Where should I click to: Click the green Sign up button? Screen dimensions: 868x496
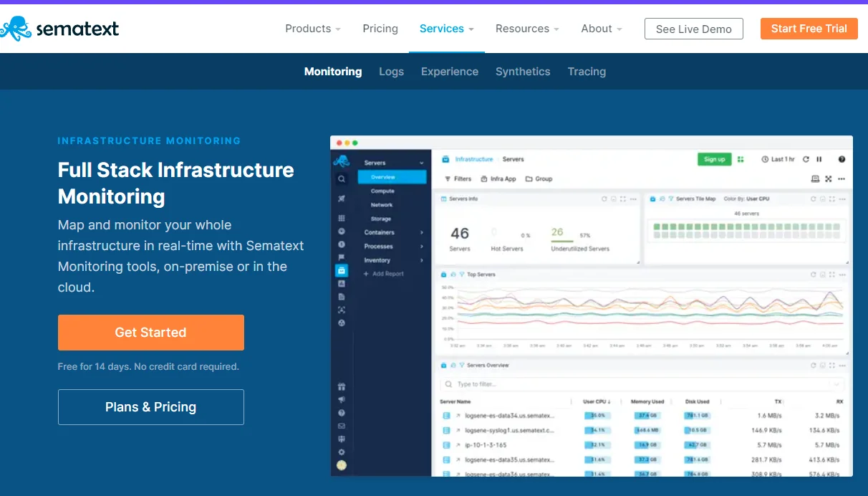click(714, 159)
